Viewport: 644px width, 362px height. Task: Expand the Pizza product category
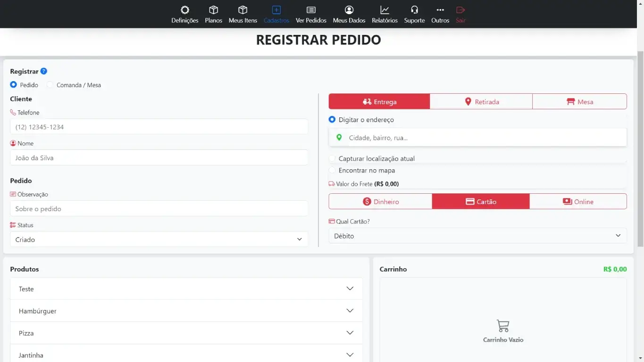[x=186, y=333]
